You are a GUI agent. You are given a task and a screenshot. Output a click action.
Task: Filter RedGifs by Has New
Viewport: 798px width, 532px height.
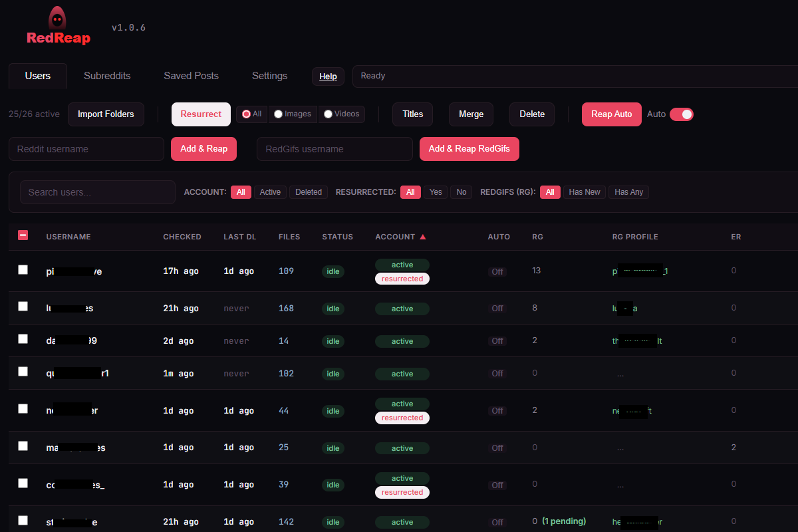point(585,192)
